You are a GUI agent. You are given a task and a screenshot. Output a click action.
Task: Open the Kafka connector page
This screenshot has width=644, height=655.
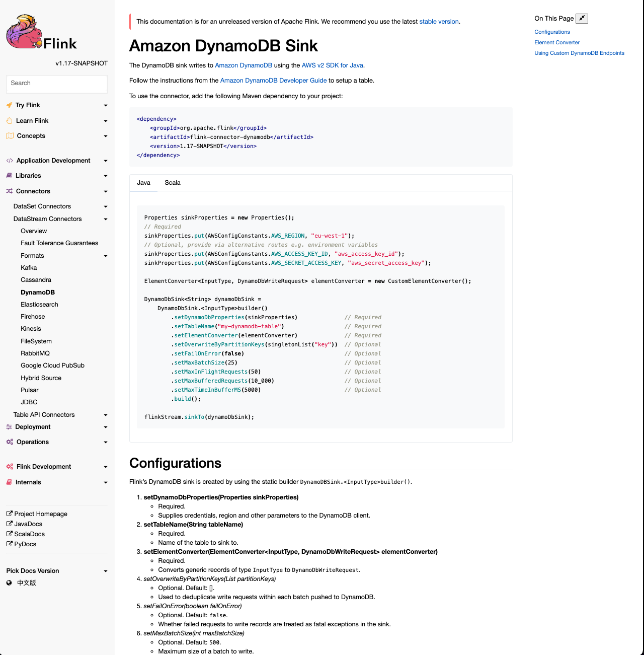click(x=29, y=268)
